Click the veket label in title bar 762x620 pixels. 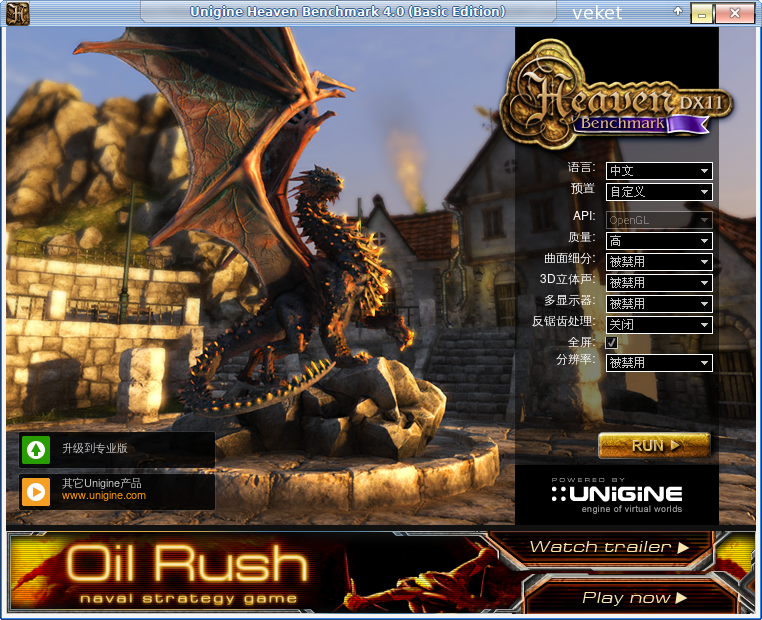coord(597,13)
